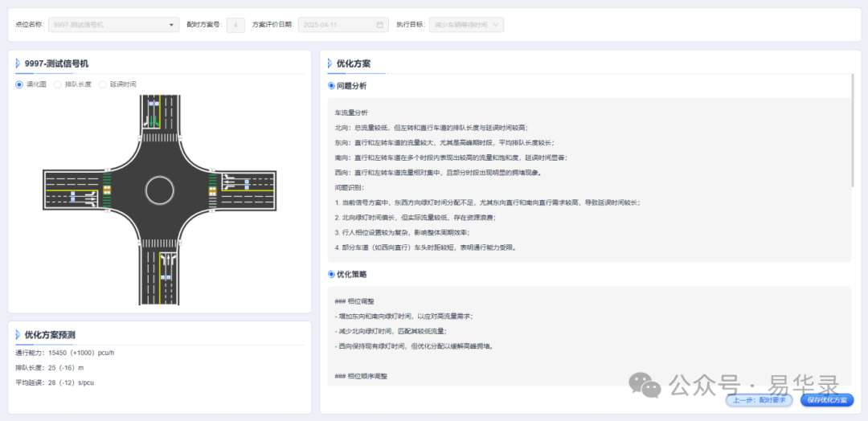
Task: Open the 方案评价日期 picker showing 2025-04-11
Action: [x=343, y=25]
